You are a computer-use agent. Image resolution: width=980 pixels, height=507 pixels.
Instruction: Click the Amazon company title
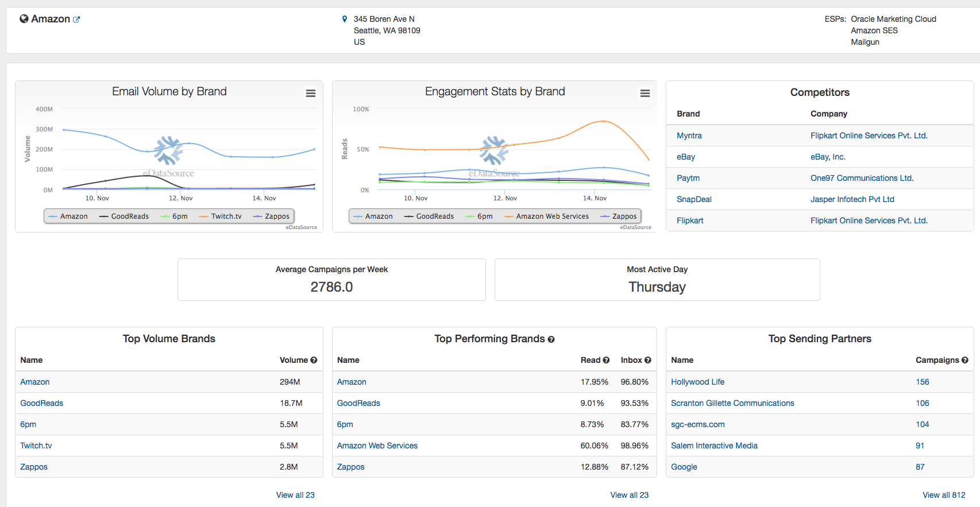(51, 19)
